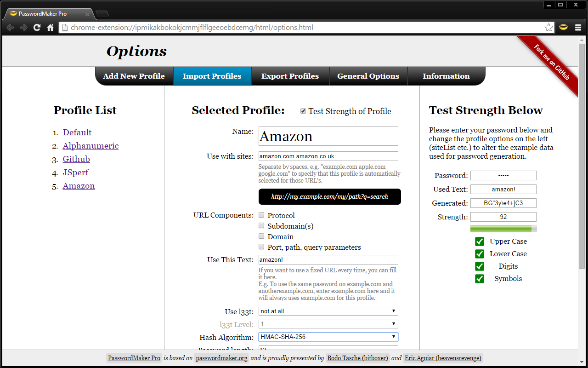Bookmark this page with the star icon

[548, 28]
